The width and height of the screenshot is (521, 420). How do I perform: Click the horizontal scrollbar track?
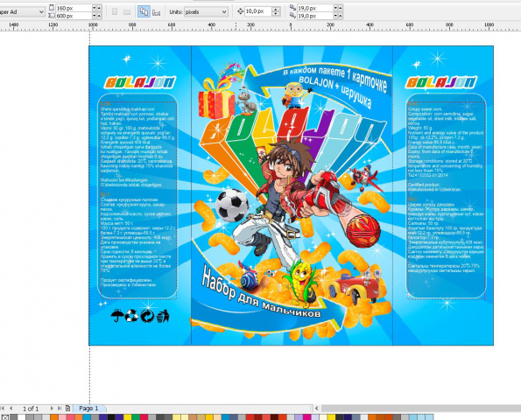point(420,408)
